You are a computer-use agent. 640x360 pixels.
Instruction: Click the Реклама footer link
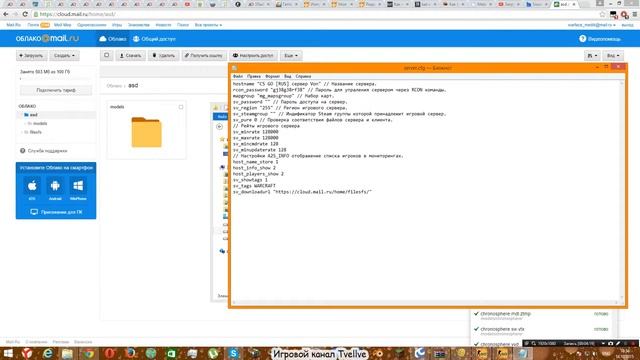pyautogui.click(x=60, y=342)
